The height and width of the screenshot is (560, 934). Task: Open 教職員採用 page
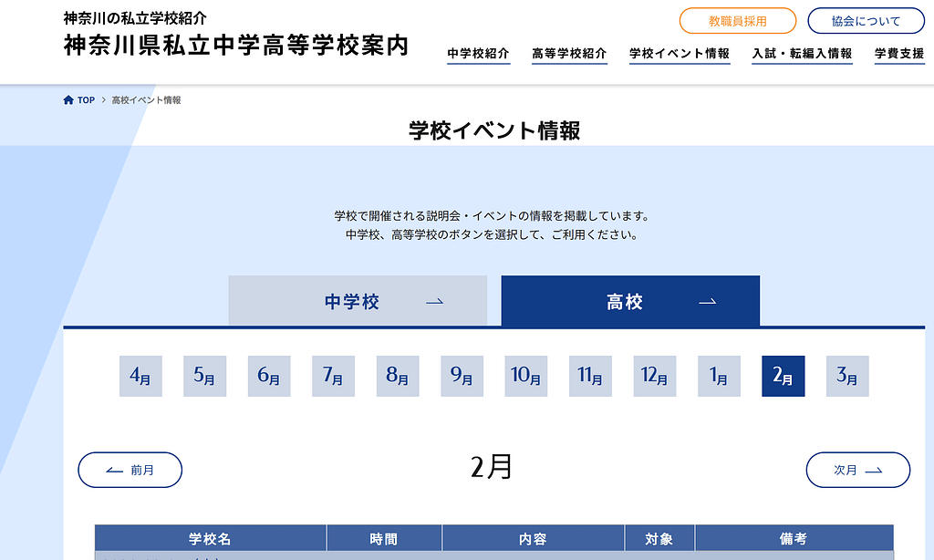coord(737,21)
